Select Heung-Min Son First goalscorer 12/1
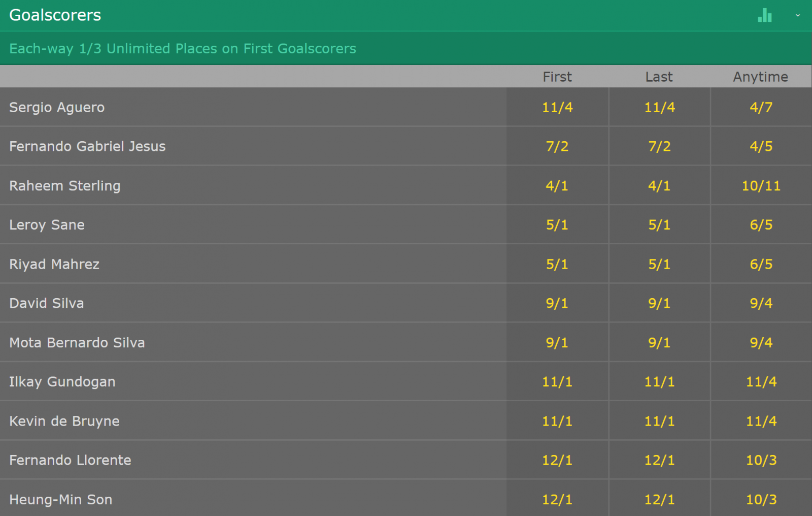812x516 pixels. [557, 500]
